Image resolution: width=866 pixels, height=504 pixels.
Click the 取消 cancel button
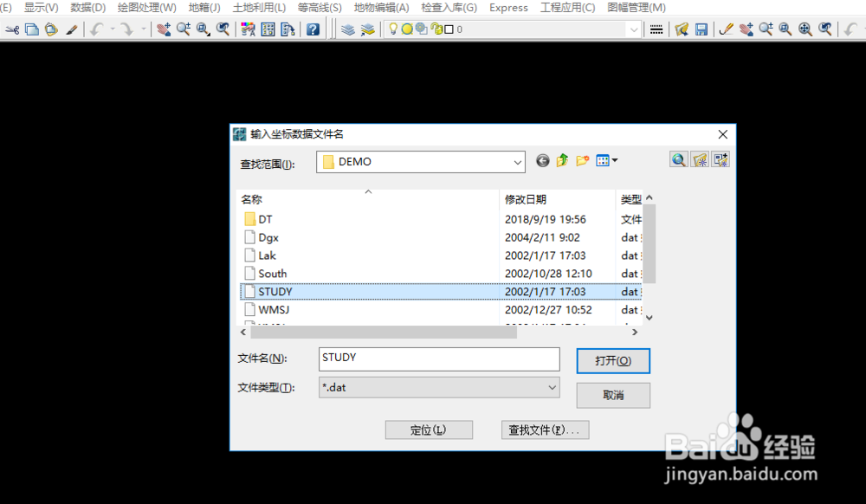pos(613,395)
